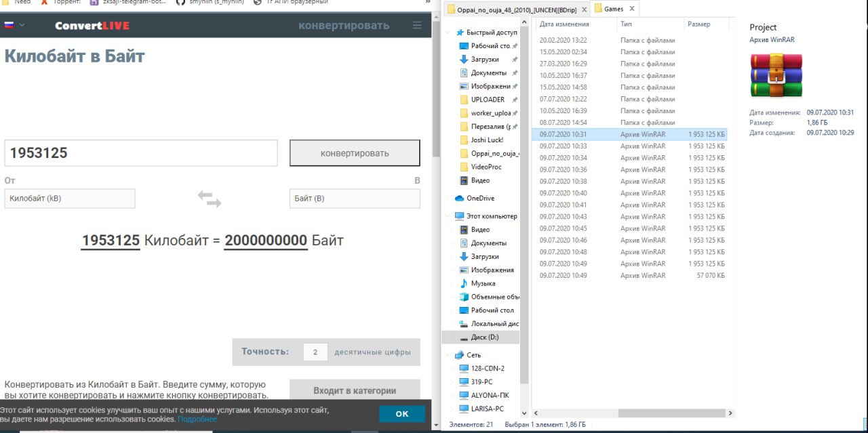868x433 pixels.
Task: Close the Games tab
Action: tap(631, 9)
